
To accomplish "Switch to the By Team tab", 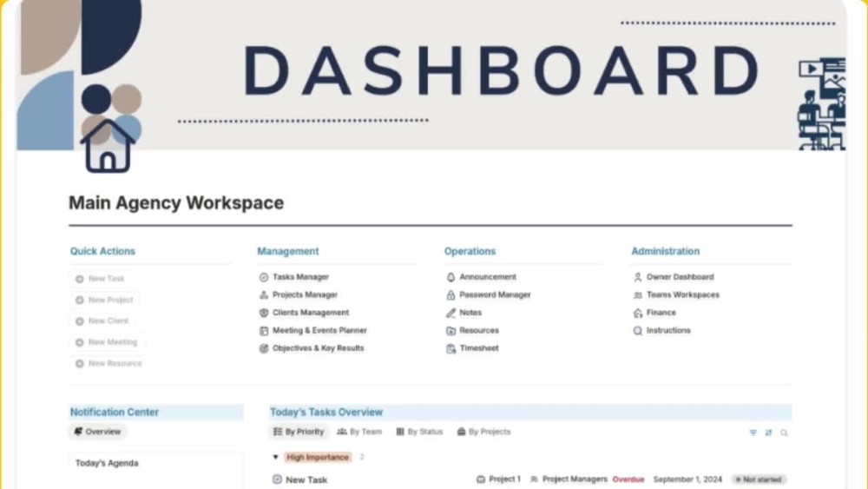I will (359, 432).
